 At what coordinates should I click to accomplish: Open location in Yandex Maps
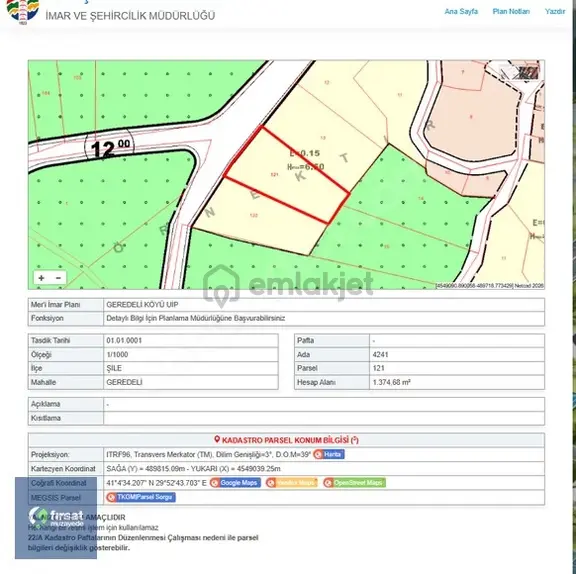click(292, 483)
